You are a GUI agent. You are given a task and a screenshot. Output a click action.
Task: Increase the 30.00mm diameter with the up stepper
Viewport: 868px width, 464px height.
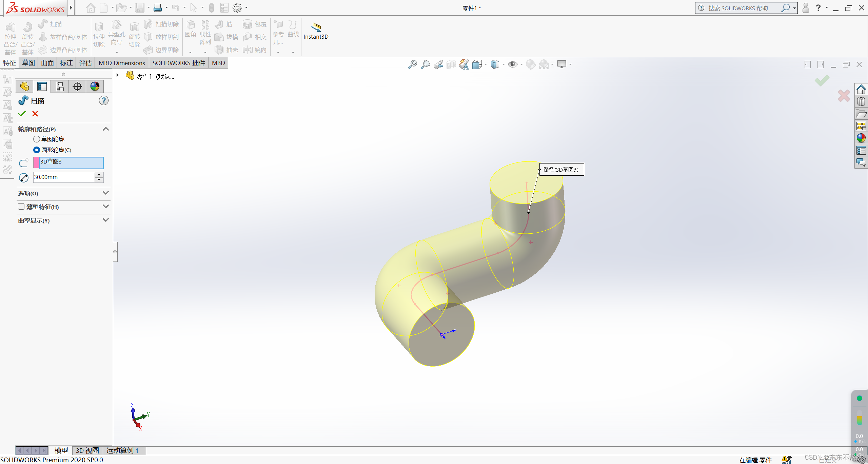point(99,175)
